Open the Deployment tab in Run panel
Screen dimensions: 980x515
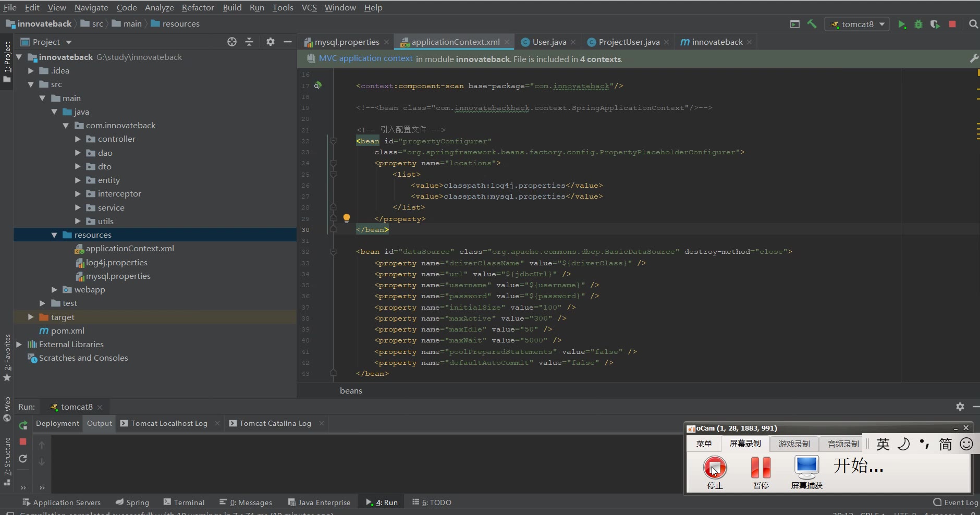pyautogui.click(x=57, y=423)
